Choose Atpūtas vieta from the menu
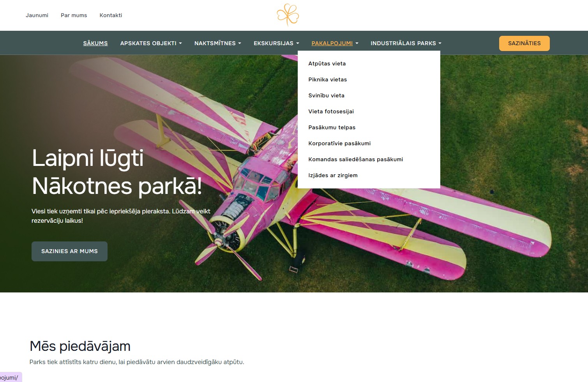 click(x=327, y=63)
